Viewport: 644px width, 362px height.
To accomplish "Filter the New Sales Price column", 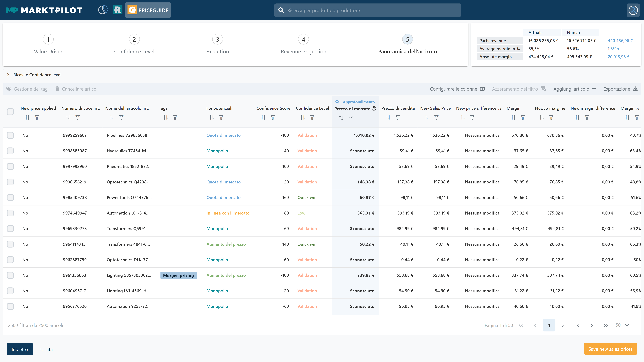I will point(436,117).
